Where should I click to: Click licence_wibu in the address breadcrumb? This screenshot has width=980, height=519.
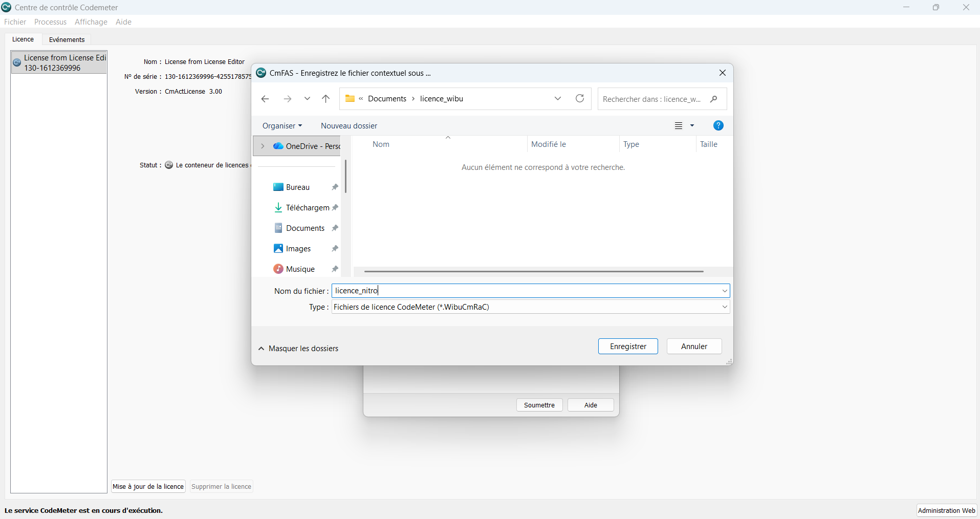click(441, 99)
